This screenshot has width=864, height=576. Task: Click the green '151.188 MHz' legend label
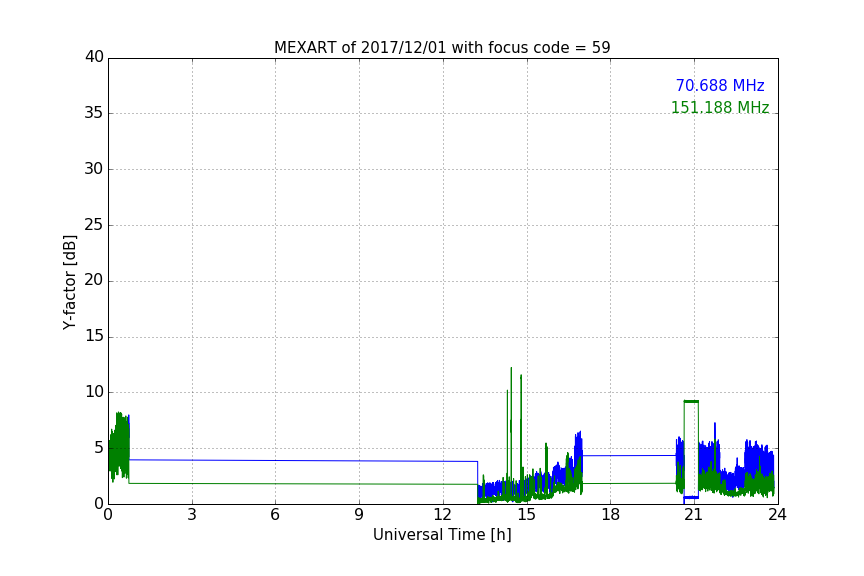tap(720, 107)
